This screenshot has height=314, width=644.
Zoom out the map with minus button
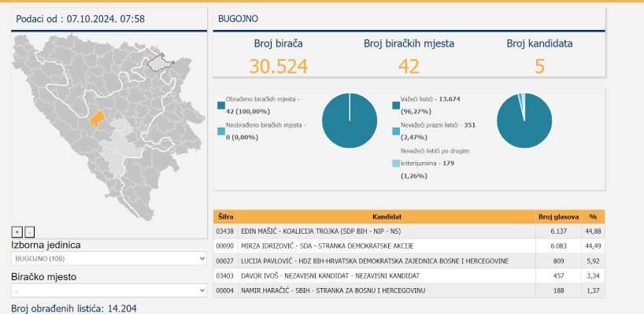point(29,232)
